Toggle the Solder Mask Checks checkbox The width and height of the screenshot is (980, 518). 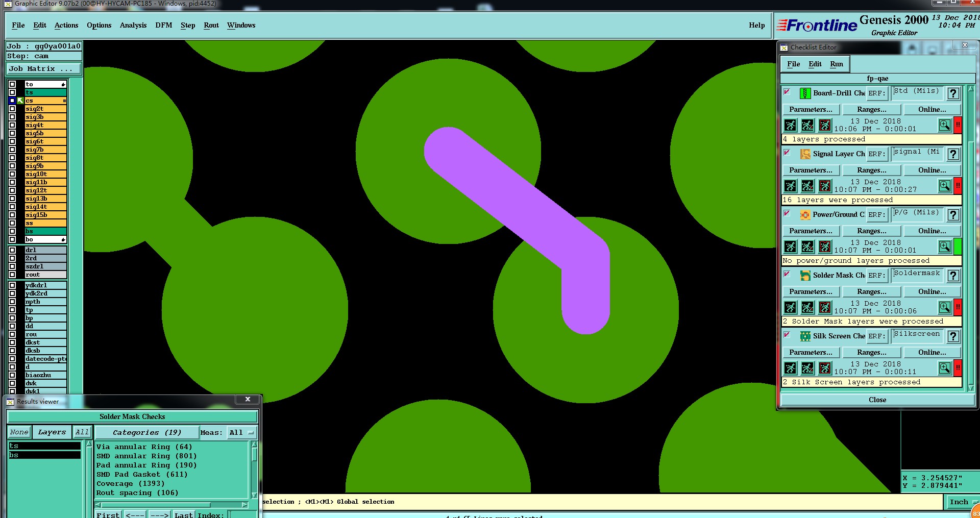click(x=787, y=274)
